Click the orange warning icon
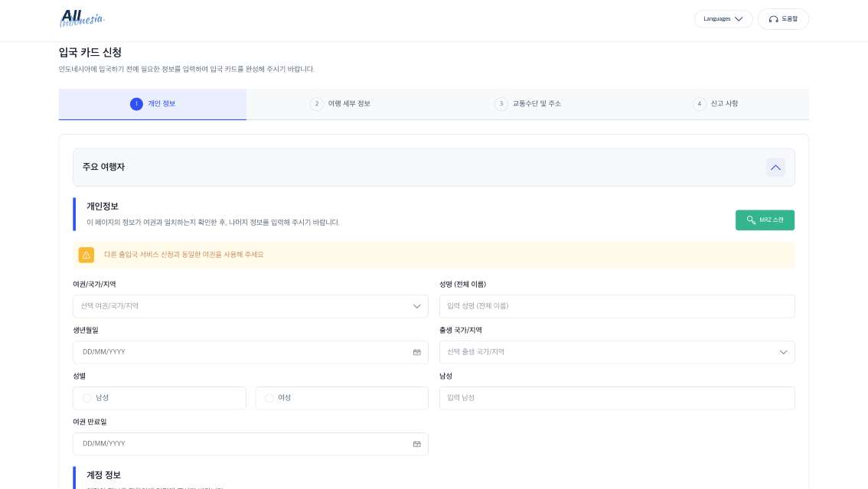 tap(86, 255)
